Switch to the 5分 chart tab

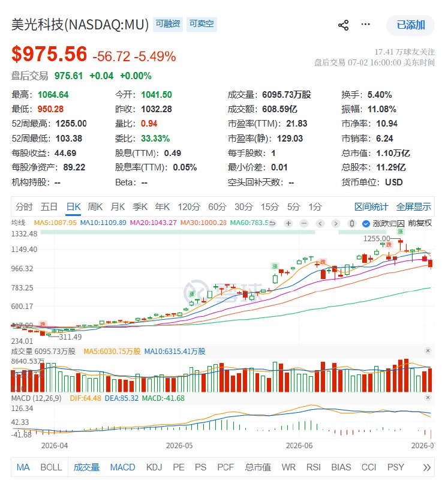[x=293, y=207]
